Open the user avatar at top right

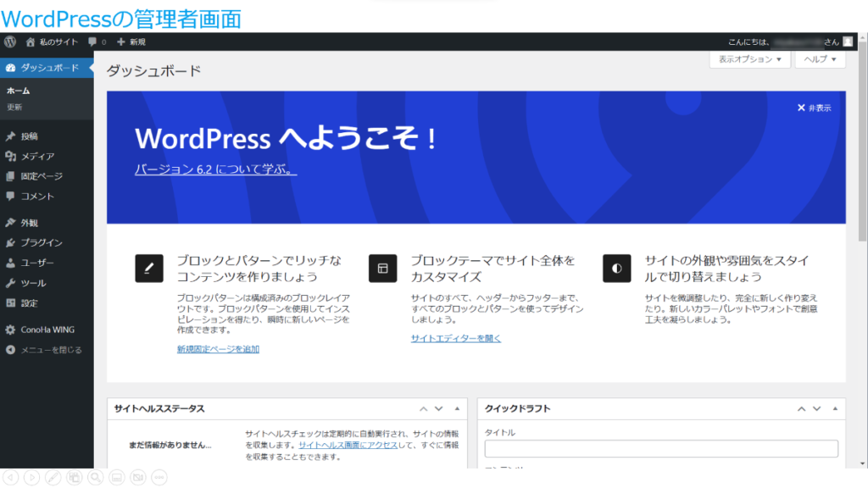click(848, 42)
